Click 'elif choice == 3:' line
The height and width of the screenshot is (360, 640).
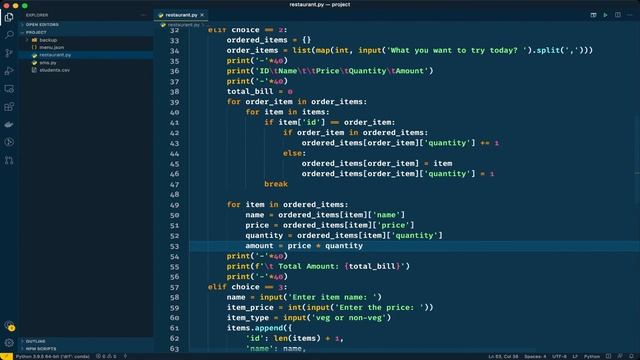click(x=247, y=287)
